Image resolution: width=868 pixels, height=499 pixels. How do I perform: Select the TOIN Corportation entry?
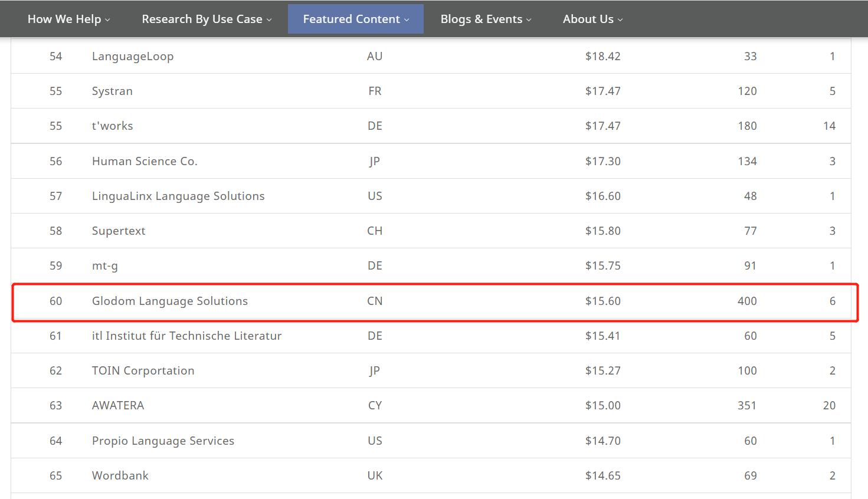click(x=143, y=370)
